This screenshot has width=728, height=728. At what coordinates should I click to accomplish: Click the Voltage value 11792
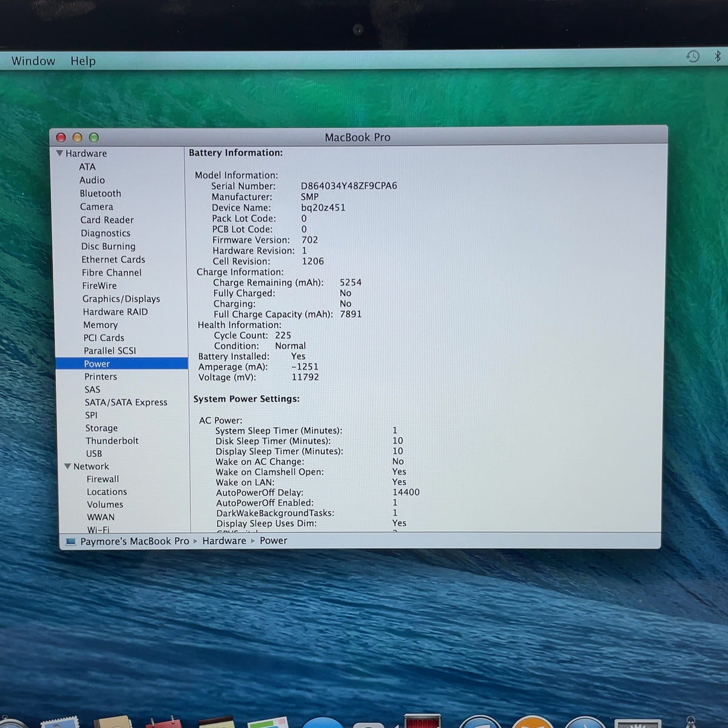305,377
